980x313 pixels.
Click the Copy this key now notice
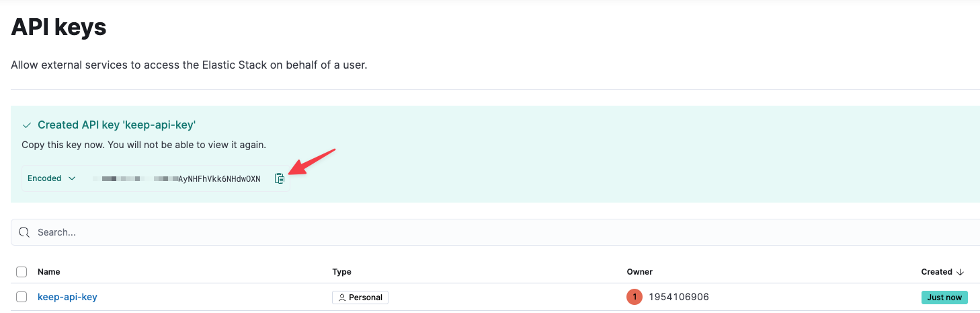pyautogui.click(x=144, y=145)
